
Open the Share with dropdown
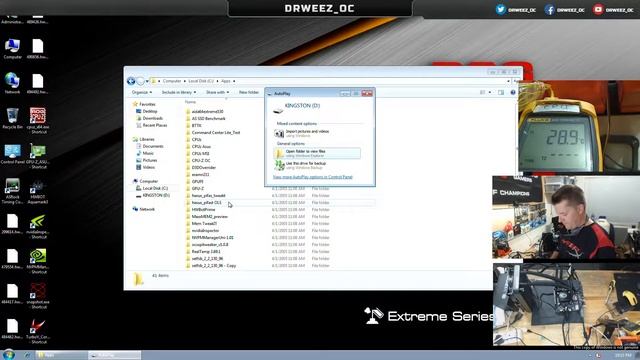tap(218, 92)
